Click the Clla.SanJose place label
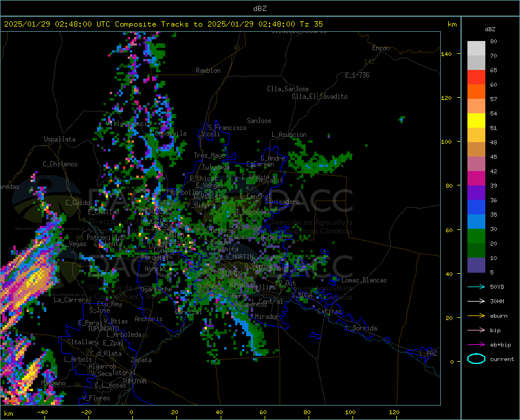Screen dimensions: 520x420 coord(288,89)
